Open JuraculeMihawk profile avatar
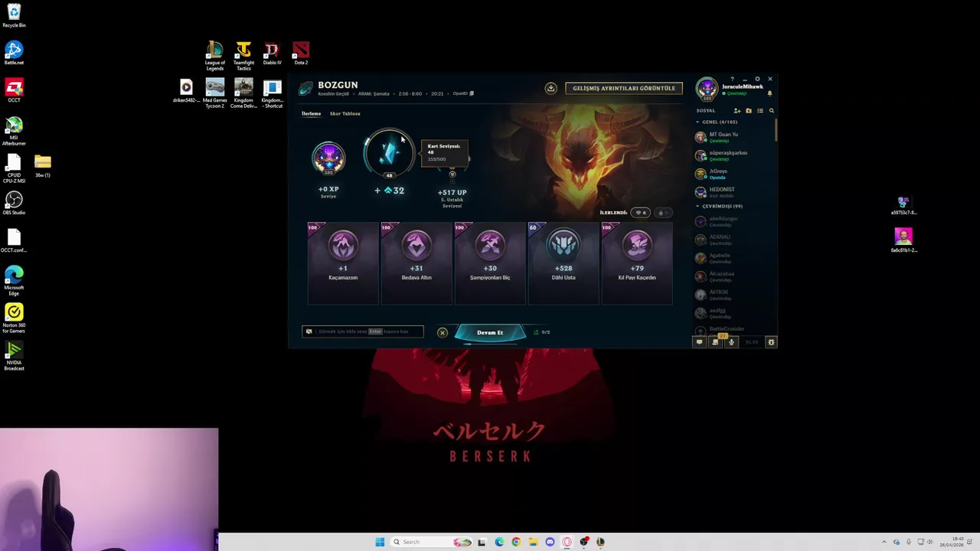Image resolution: width=980 pixels, height=551 pixels. pyautogui.click(x=707, y=89)
